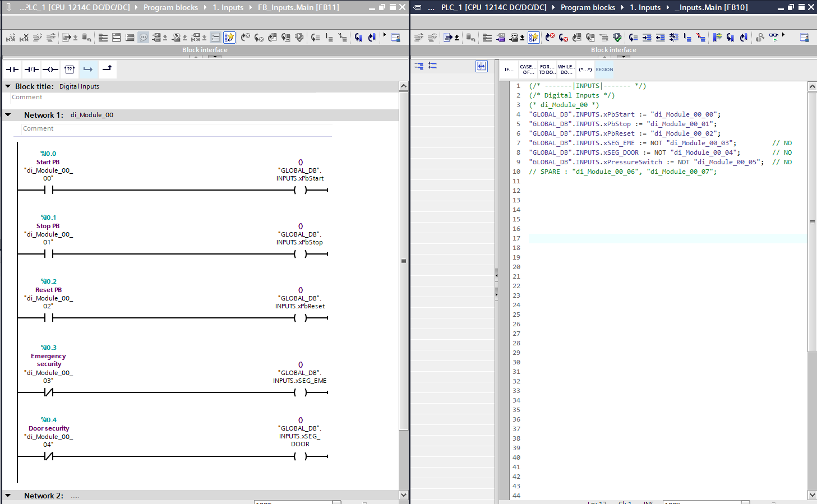This screenshot has width=817, height=504.
Task: Toggle favorites display in LAD editor toolbar
Action: 229,38
